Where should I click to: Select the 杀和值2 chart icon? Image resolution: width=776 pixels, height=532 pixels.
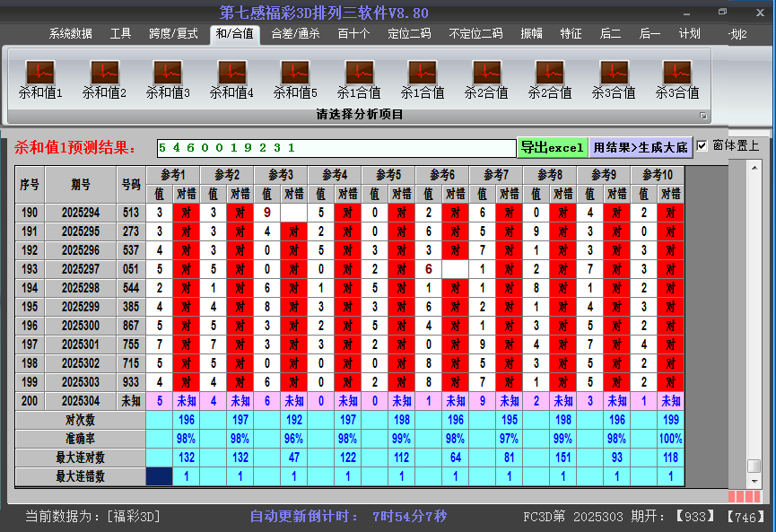pos(104,73)
